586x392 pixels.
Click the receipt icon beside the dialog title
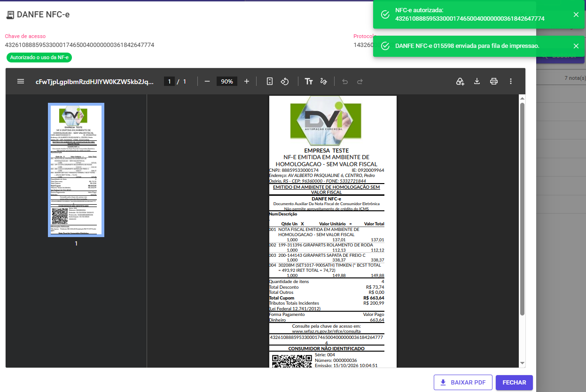[10, 15]
